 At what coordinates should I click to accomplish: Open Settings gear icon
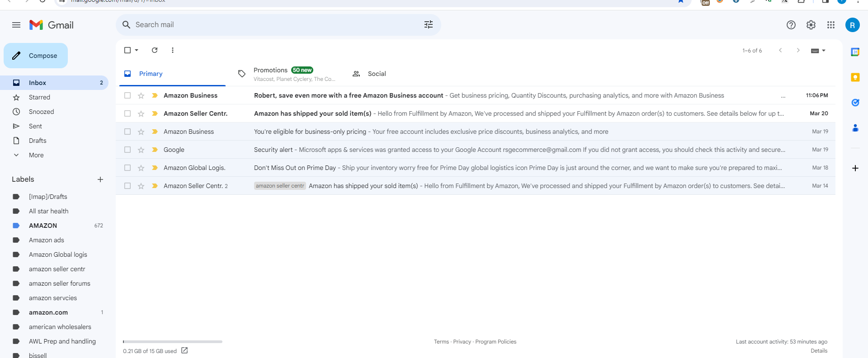pos(811,25)
